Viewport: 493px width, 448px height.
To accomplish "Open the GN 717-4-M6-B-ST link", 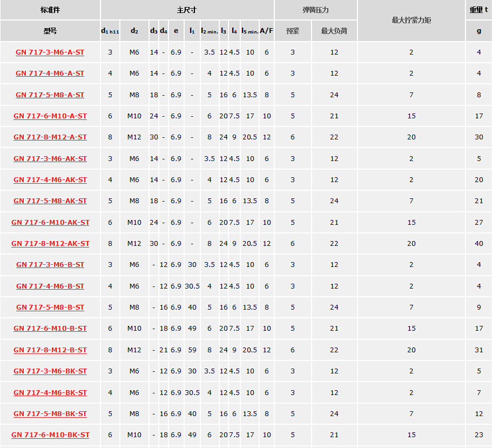I will [x=50, y=286].
